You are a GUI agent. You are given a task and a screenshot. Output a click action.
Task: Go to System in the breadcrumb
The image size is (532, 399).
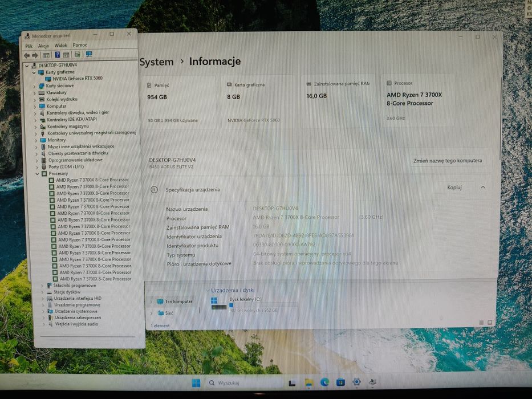pos(156,62)
